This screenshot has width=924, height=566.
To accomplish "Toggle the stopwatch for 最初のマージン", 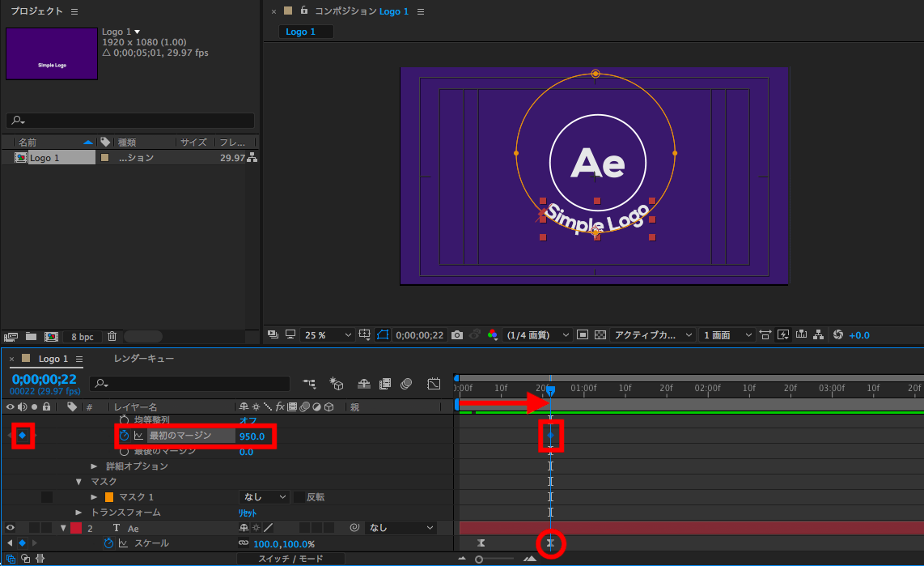I will pos(125,436).
